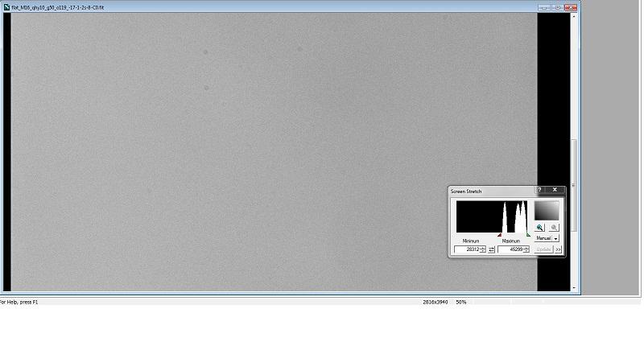
Task: Click the Maximum value spinner arrows
Action: coord(526,249)
